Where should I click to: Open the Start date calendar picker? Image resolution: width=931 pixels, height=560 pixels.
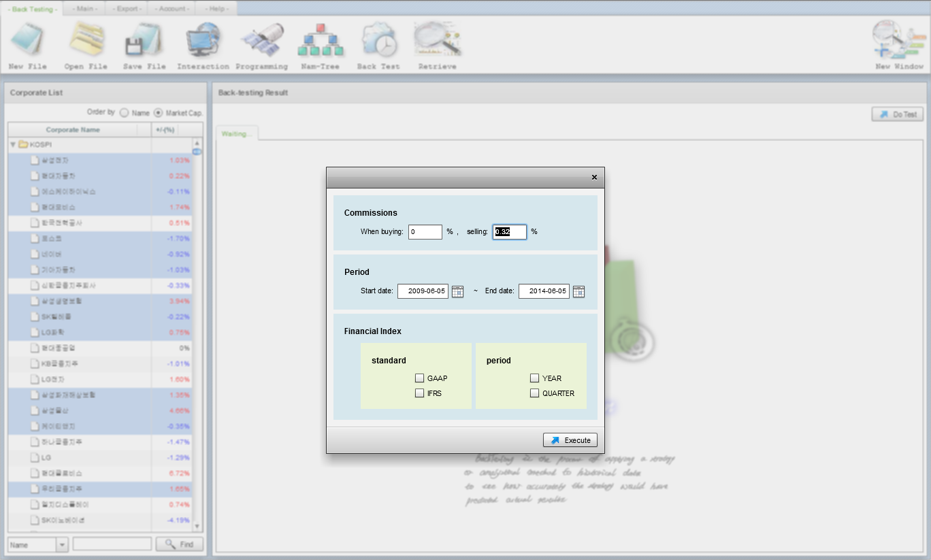458,291
